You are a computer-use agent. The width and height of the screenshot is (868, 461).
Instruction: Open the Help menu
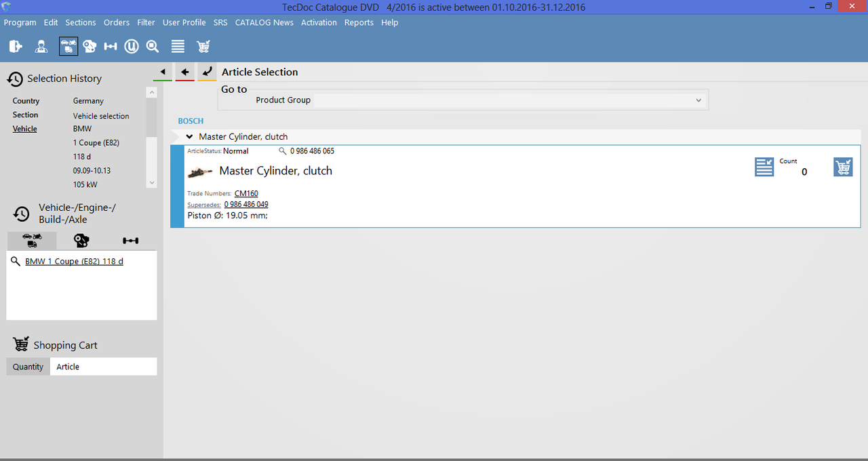click(x=390, y=22)
